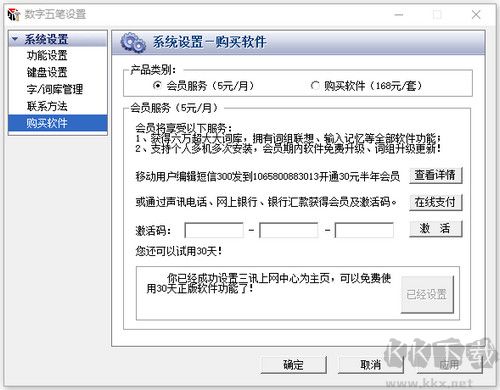Click the disabled 已经设置 button

point(427,295)
